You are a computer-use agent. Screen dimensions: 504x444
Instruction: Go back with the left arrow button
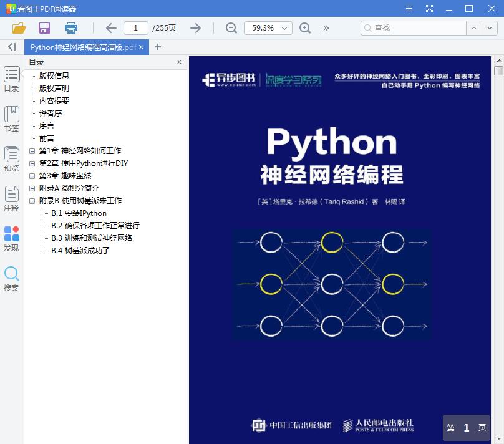110,28
